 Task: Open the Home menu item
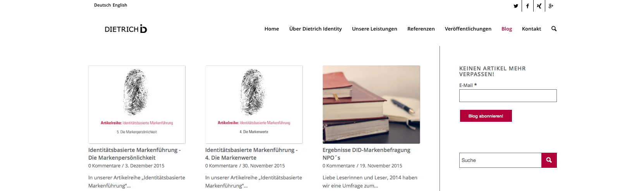coord(271,29)
